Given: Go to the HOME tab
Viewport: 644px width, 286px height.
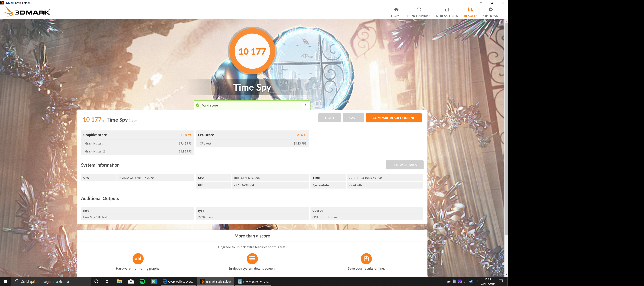Looking at the screenshot, I should pos(396,12).
